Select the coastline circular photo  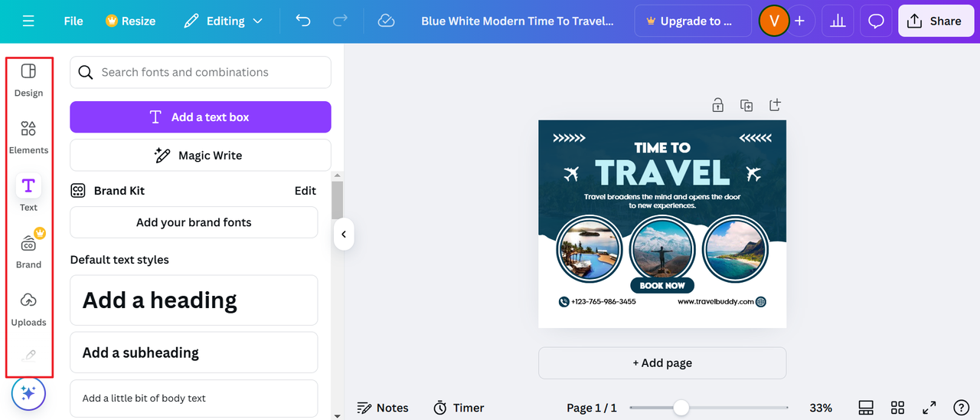coord(736,249)
